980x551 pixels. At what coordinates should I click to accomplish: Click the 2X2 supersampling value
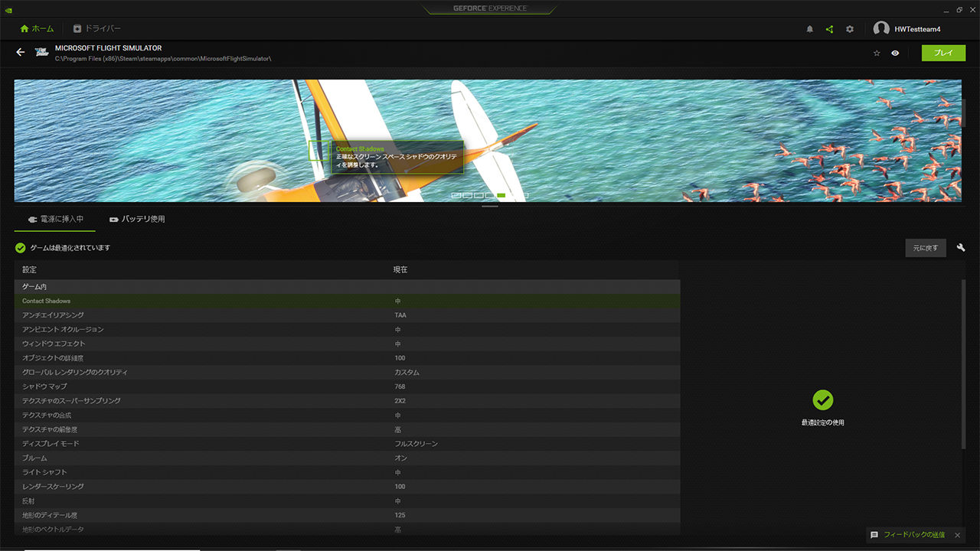tap(400, 401)
